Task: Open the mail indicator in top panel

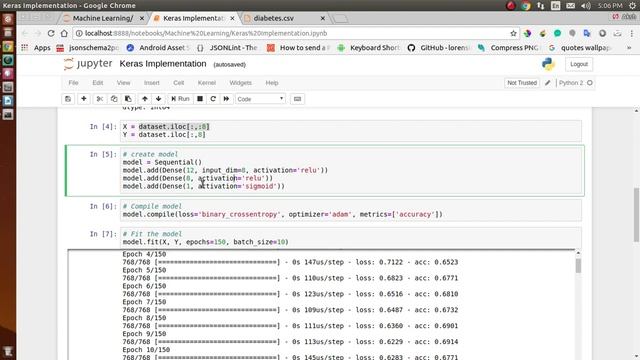Action: tap(571, 5)
